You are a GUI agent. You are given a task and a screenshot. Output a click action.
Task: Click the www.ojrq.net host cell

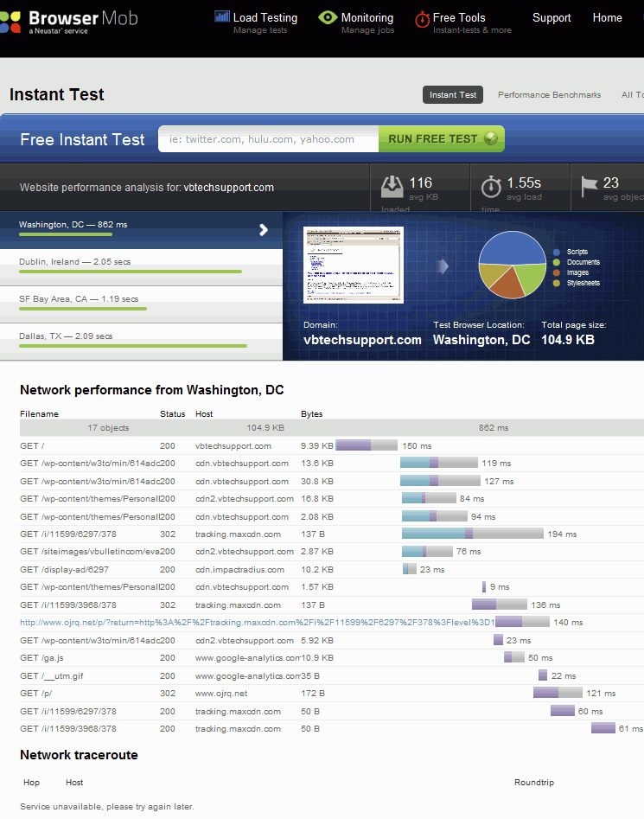(221, 694)
